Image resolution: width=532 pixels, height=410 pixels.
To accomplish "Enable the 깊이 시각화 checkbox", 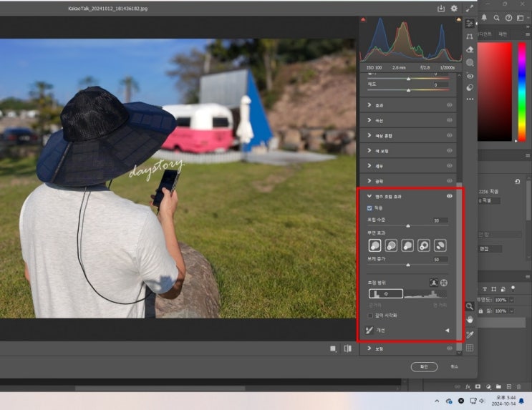I will (x=369, y=315).
